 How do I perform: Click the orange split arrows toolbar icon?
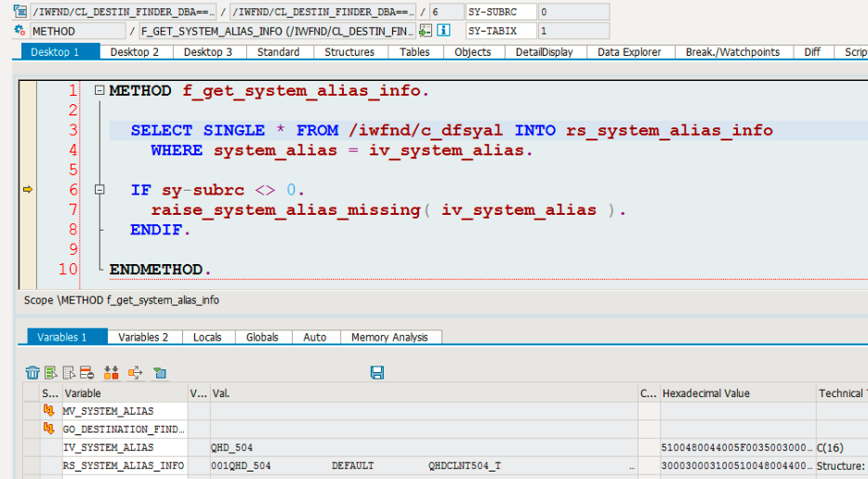tap(112, 373)
